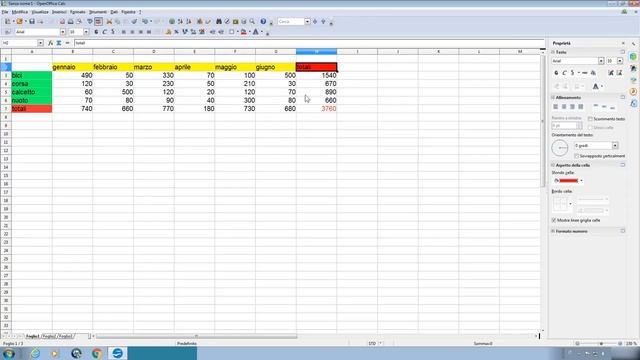Viewport: 640px width, 360px height.
Task: Open the Strumenti menu
Action: click(98, 12)
